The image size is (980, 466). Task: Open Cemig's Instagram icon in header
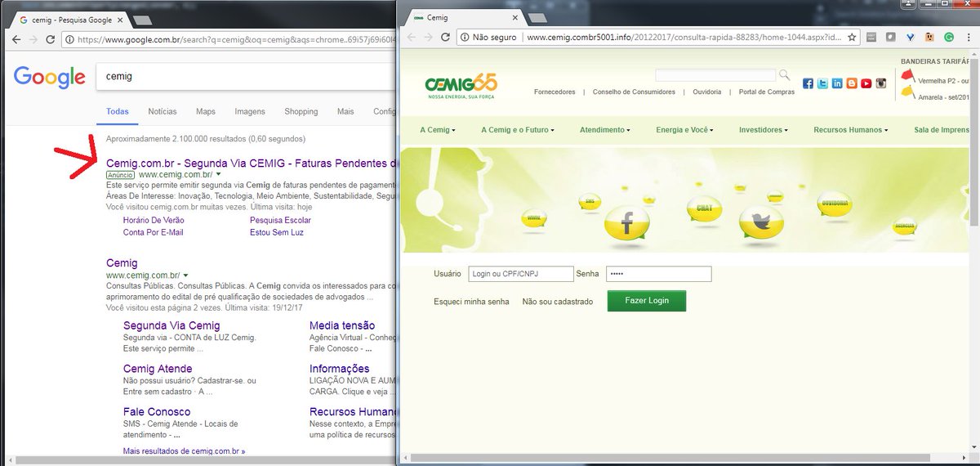point(881,83)
